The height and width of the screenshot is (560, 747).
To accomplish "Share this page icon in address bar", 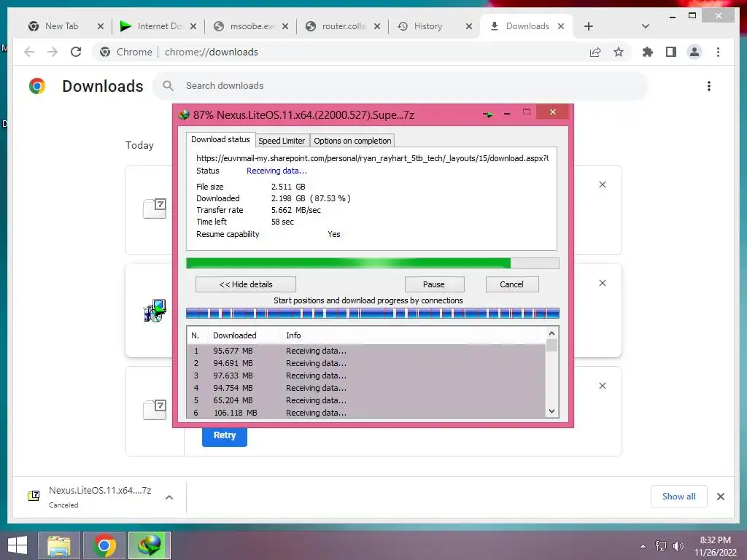I will click(595, 52).
